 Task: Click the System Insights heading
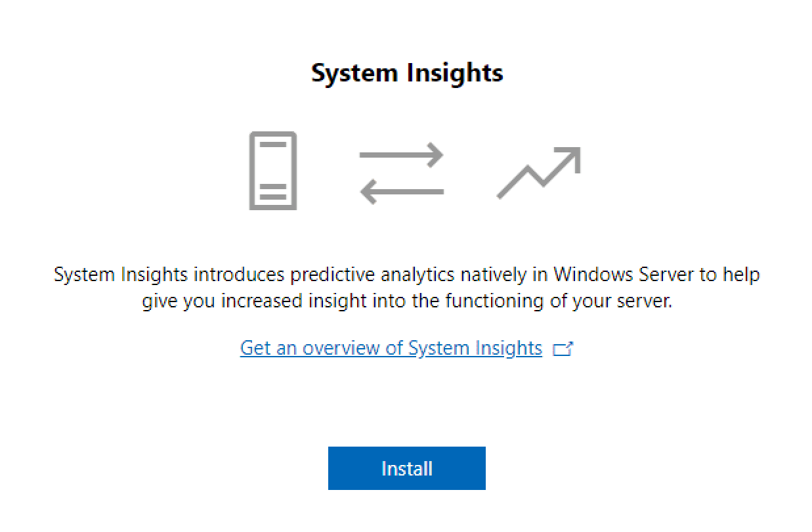(406, 72)
